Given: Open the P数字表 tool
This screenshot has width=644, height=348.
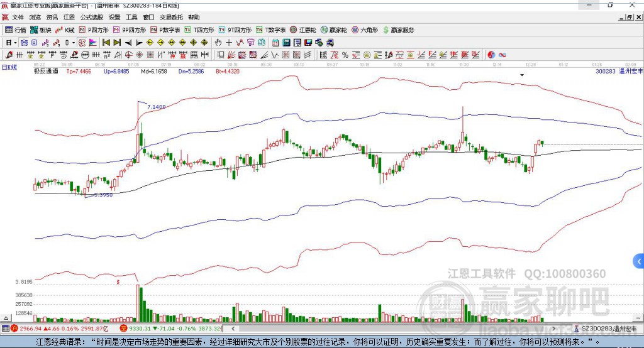Looking at the screenshot, I should click(x=165, y=30).
